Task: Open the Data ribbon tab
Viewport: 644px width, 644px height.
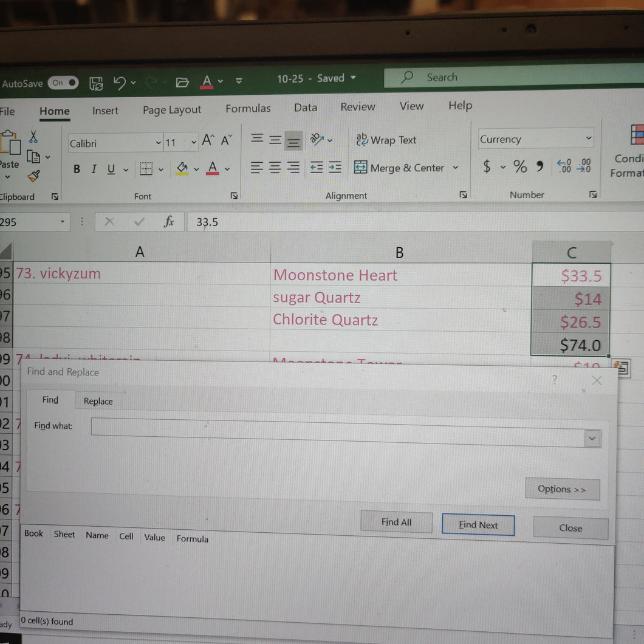Action: tap(306, 108)
